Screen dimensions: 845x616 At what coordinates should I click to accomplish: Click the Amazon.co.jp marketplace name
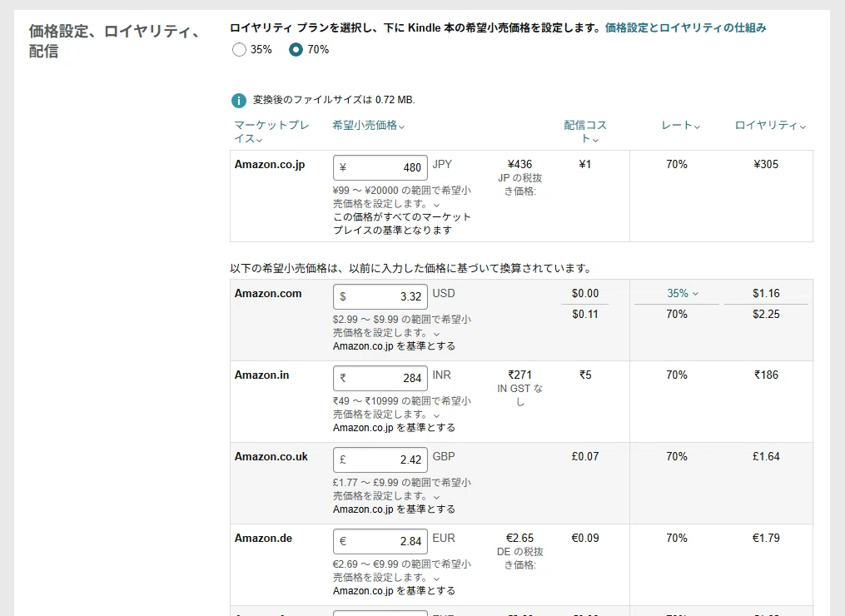coord(270,164)
